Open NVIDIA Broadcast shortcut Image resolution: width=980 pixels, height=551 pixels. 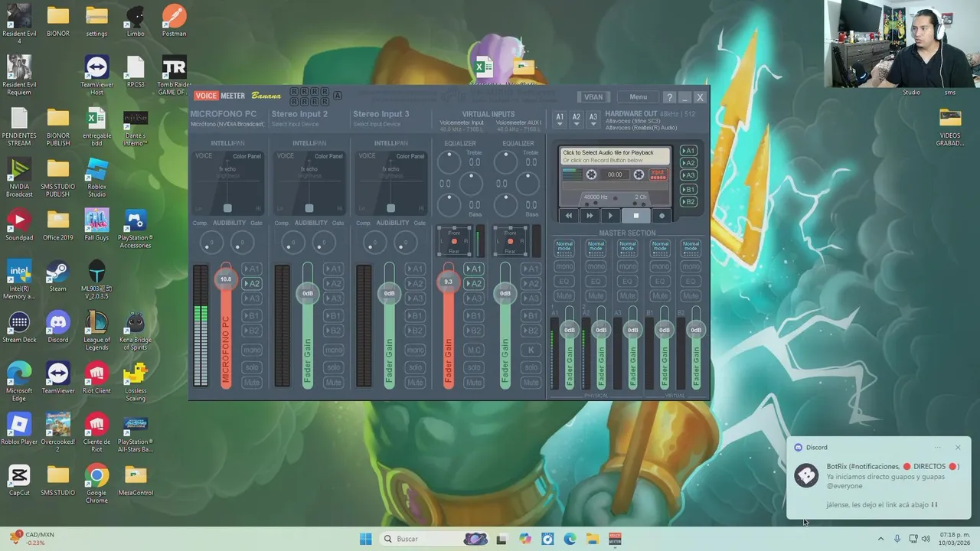coord(19,178)
